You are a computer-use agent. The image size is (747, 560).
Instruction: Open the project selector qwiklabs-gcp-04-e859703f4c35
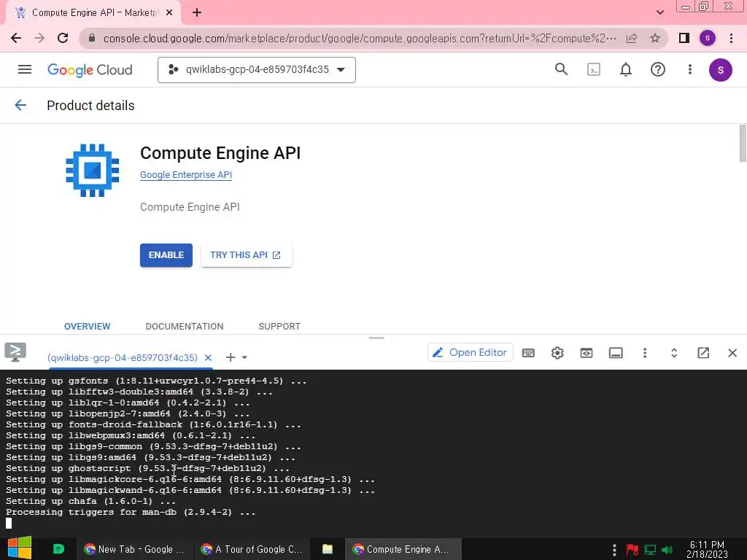click(257, 70)
